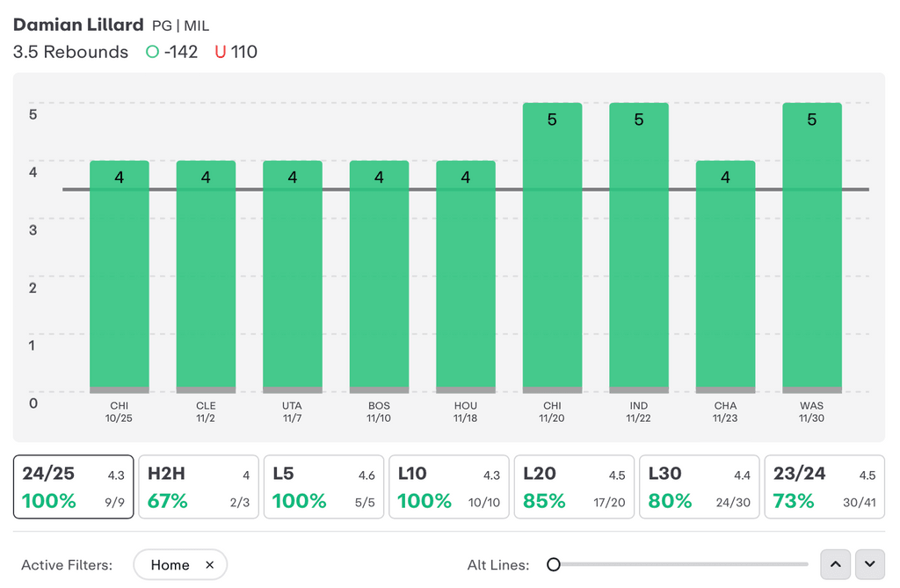Click the red U under icon
This screenshot has width=900, height=588.
pyautogui.click(x=221, y=52)
